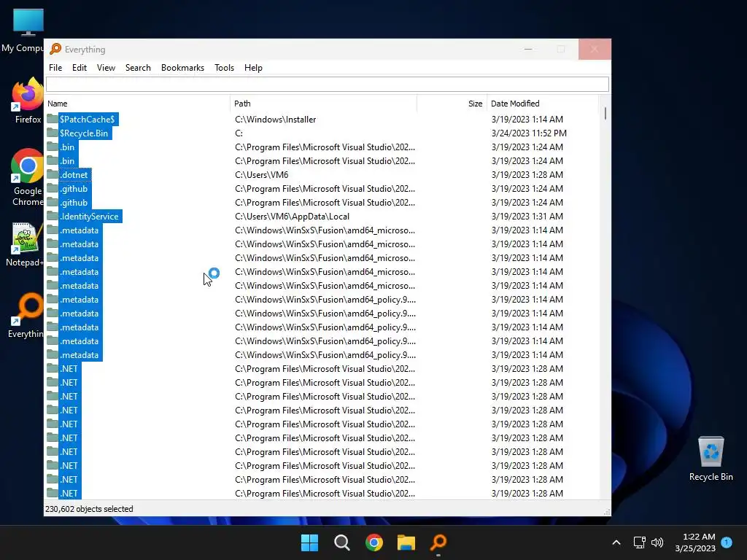Click the C:\Users\VM6\AppData\Local path cell
This screenshot has height=560, width=747.
[x=292, y=216]
